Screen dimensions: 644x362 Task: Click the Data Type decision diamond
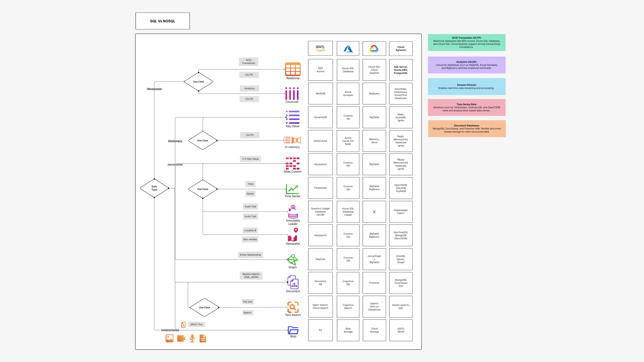pyautogui.click(x=154, y=188)
